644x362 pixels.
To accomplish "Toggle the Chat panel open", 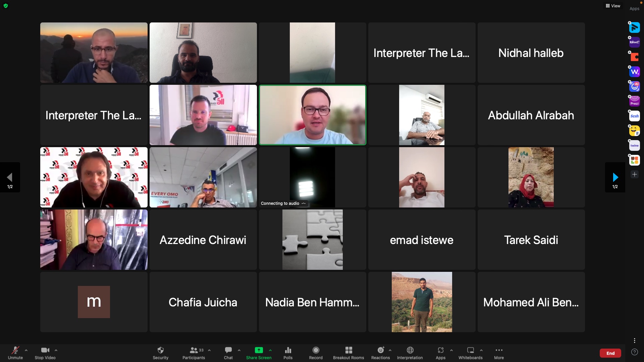I will click(x=228, y=350).
